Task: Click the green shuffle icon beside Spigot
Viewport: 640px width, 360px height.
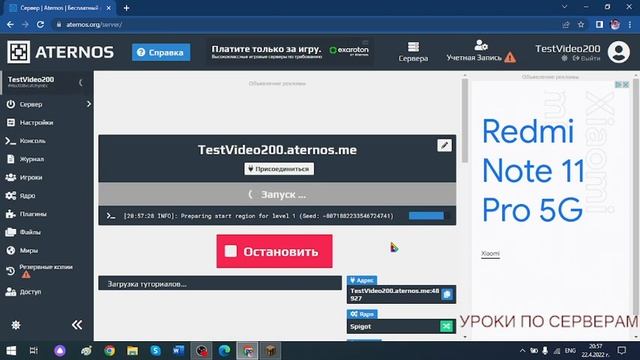Action: click(446, 326)
